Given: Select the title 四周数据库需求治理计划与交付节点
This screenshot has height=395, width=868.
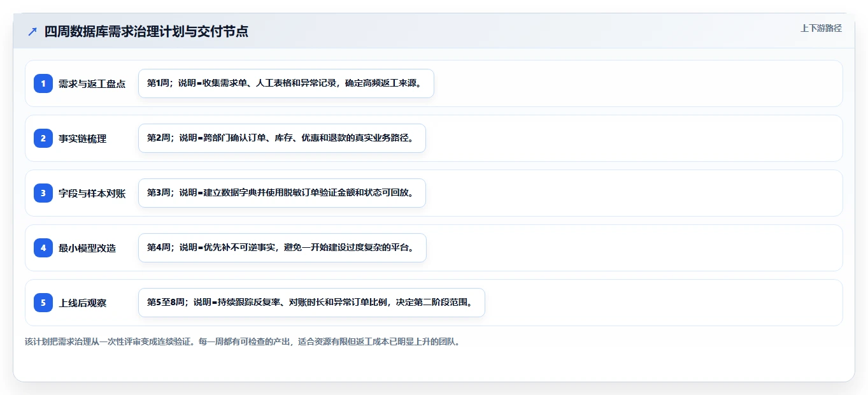Looking at the screenshot, I should [x=146, y=31].
